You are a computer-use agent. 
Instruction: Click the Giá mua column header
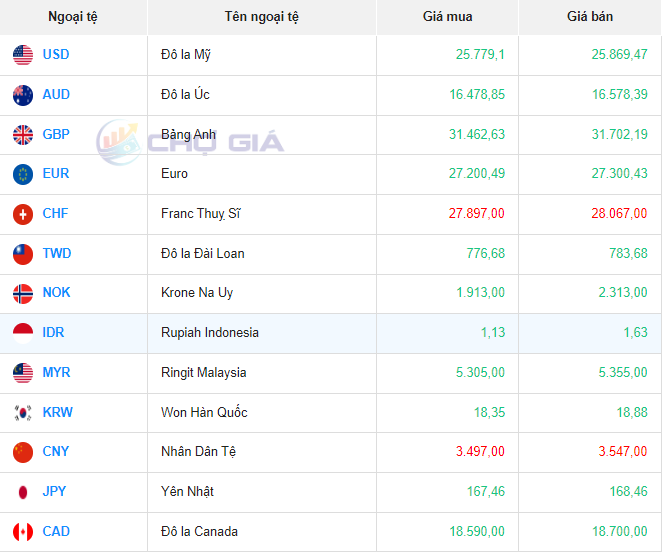448,17
